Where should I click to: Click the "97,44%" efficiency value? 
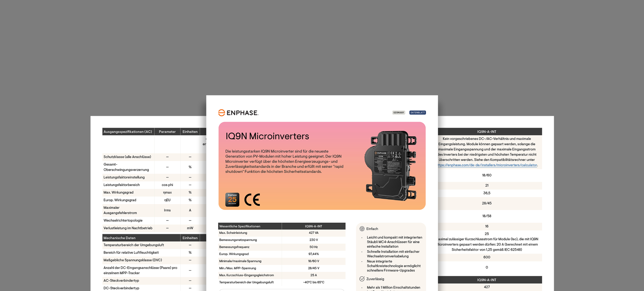point(314,254)
